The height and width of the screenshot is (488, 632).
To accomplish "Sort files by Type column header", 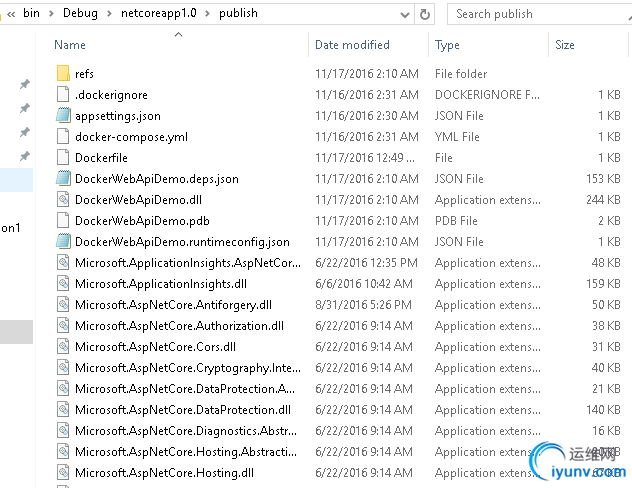I will pos(447,45).
